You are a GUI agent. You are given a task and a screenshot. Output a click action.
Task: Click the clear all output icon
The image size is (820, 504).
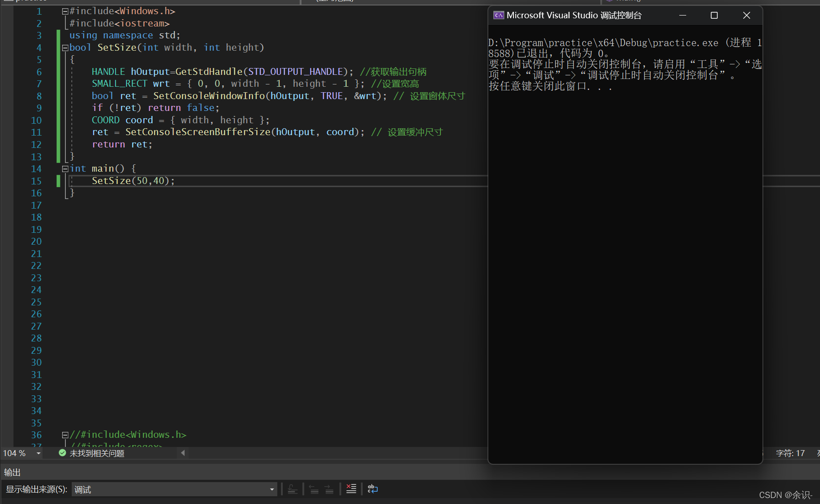(x=351, y=489)
